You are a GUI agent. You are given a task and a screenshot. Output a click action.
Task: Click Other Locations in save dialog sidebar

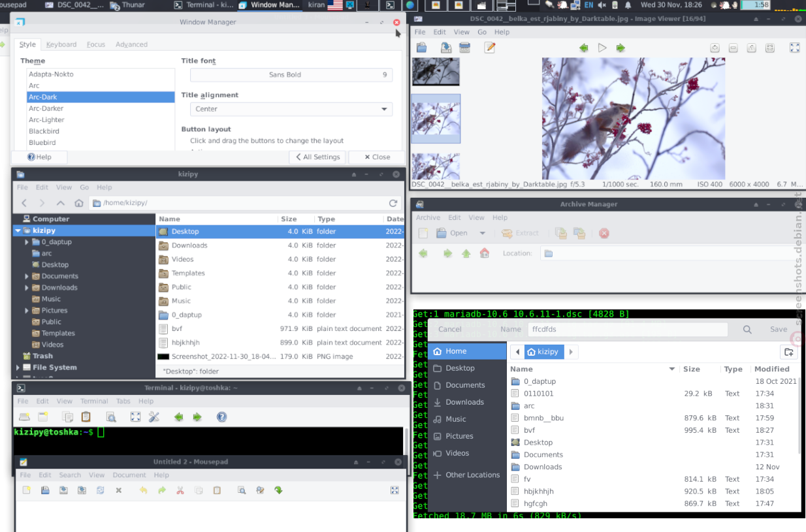pyautogui.click(x=467, y=475)
